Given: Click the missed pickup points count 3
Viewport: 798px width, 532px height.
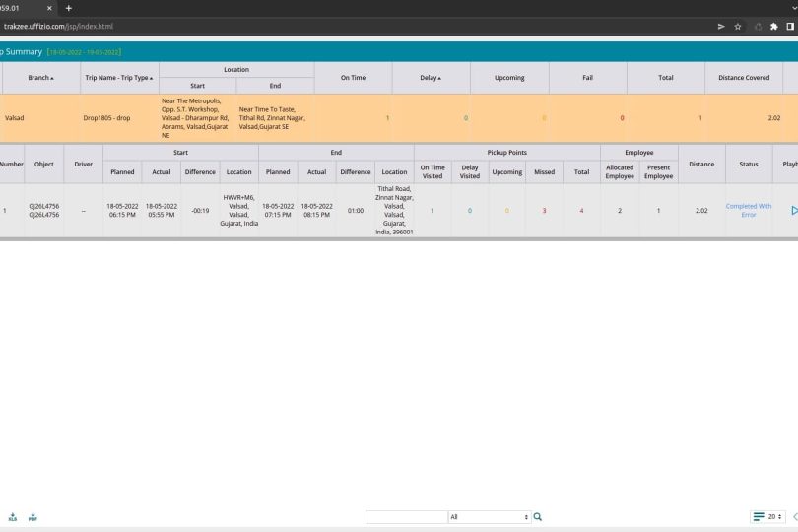Looking at the screenshot, I should [544, 211].
